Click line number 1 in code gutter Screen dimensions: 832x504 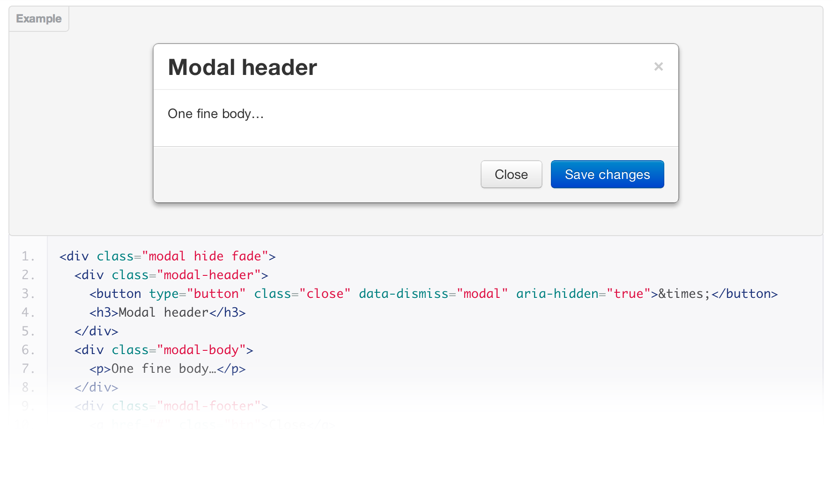[28, 256]
